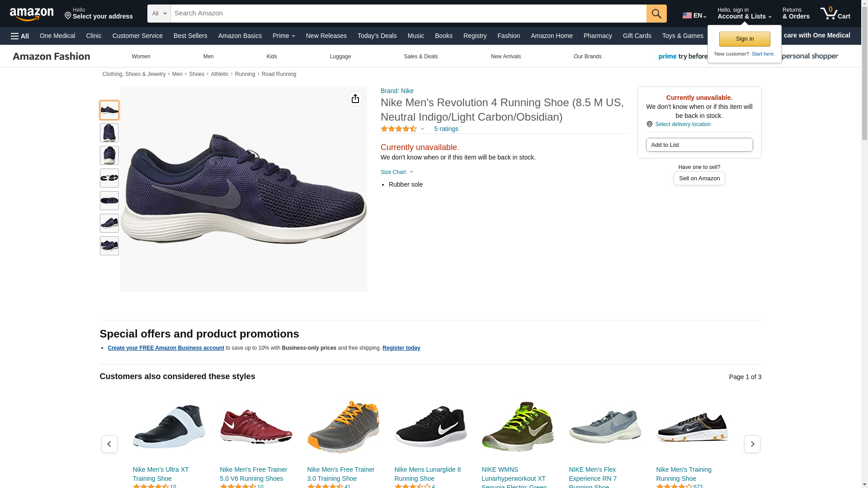Click the share icon on product image

point(355,99)
